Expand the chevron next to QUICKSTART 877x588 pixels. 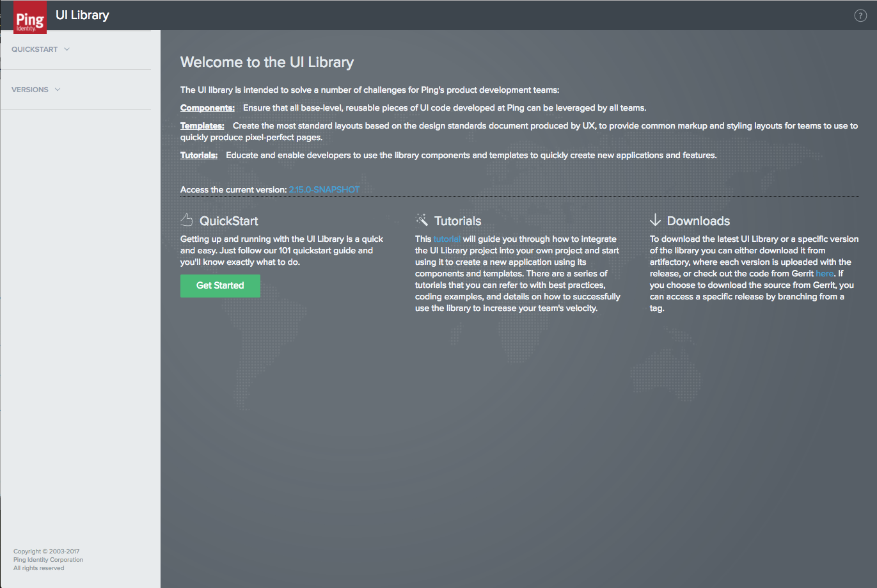click(67, 49)
